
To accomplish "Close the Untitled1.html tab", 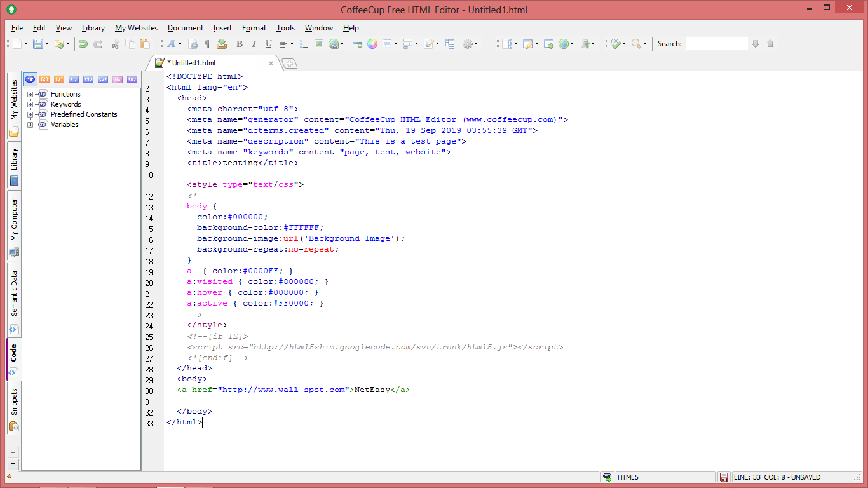I will pos(271,64).
